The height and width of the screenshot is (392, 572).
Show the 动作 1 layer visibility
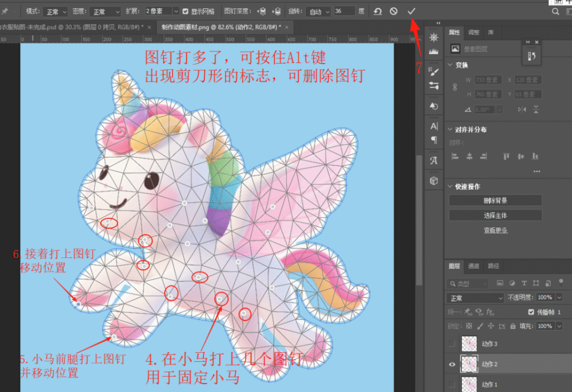coord(451,384)
